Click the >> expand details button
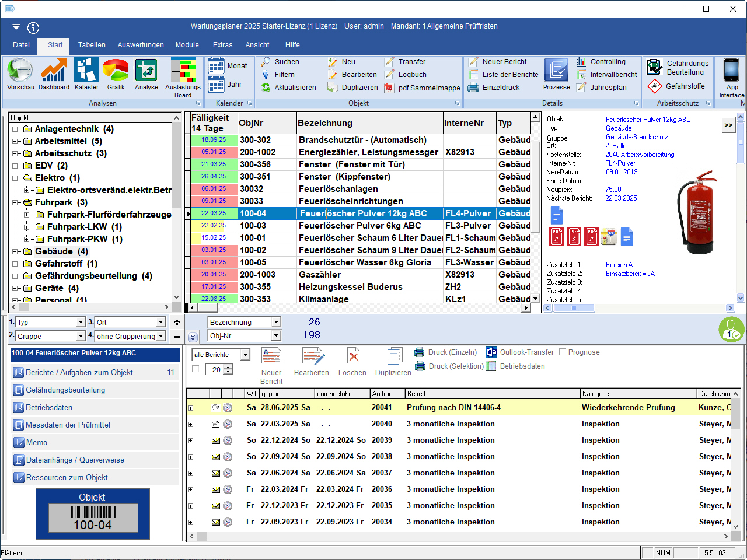747x560 pixels. pyautogui.click(x=728, y=125)
